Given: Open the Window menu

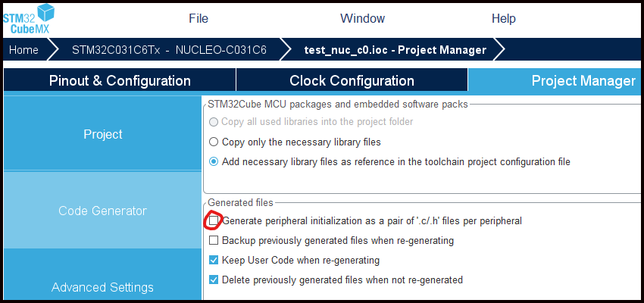Looking at the screenshot, I should (362, 18).
